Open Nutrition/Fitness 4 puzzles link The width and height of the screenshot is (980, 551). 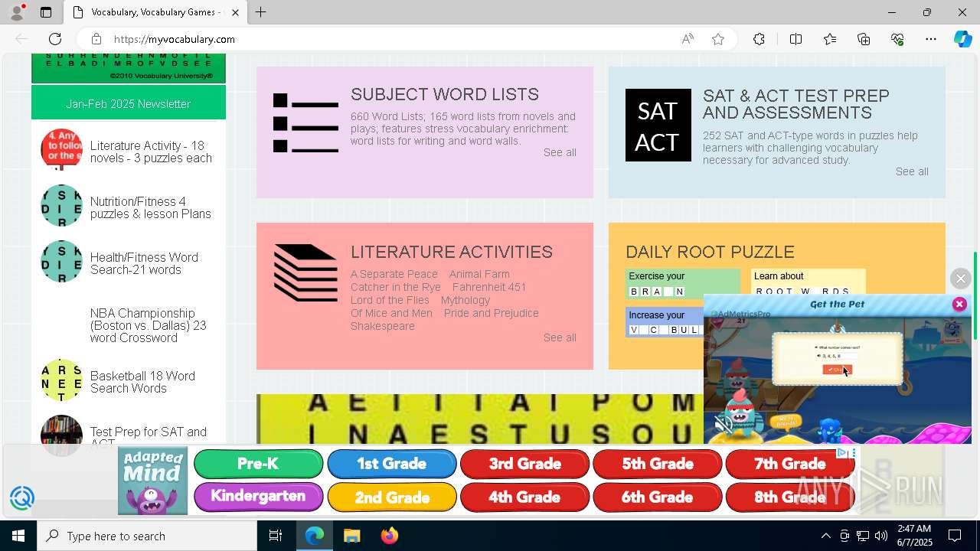point(150,207)
